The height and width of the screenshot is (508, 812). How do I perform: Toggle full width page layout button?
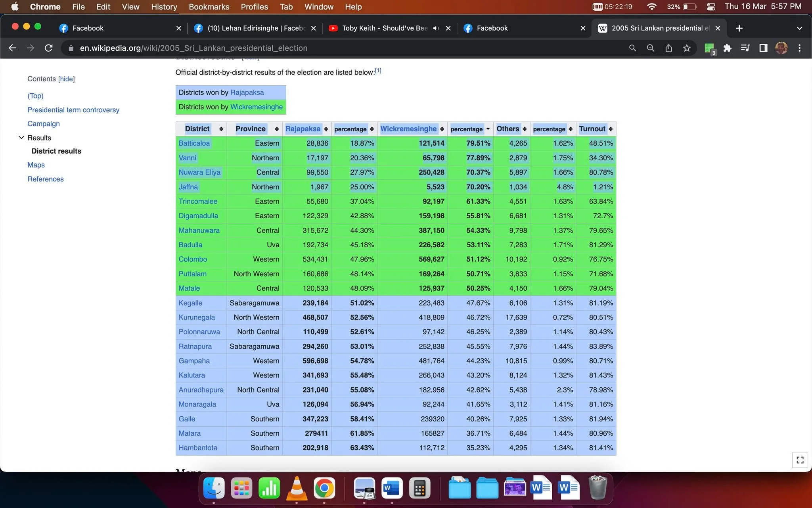pyautogui.click(x=800, y=460)
